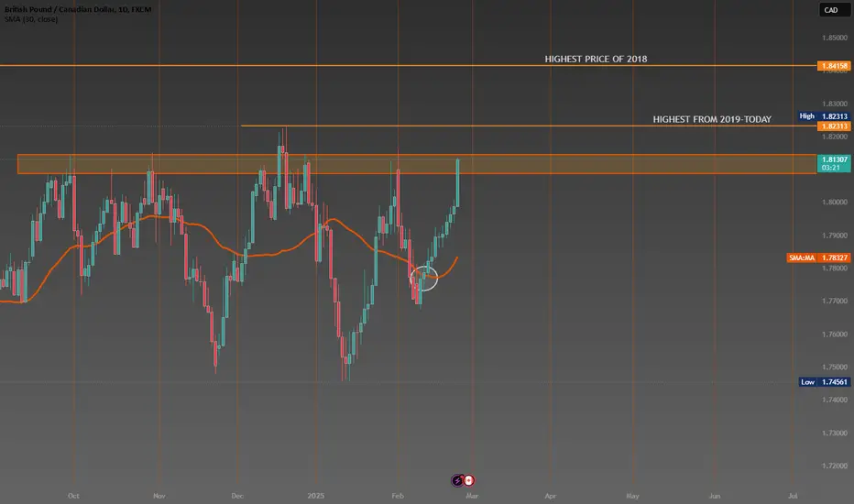Select the HIGHEST FROM 2019-TODAY text label

(x=712, y=119)
